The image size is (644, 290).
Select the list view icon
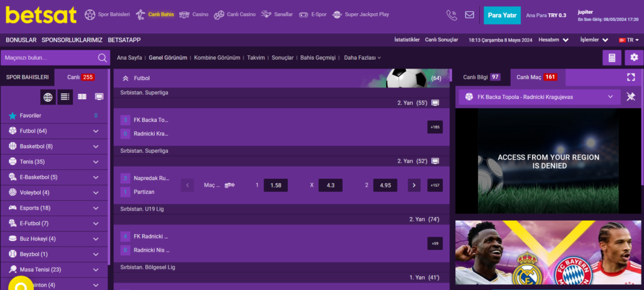point(65,97)
